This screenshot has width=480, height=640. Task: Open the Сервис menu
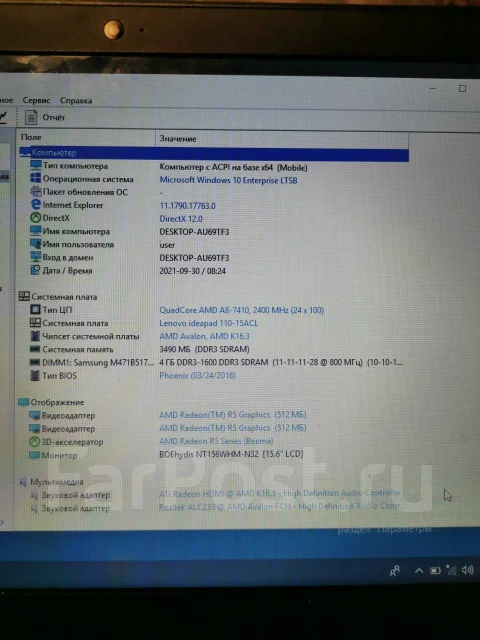36,100
